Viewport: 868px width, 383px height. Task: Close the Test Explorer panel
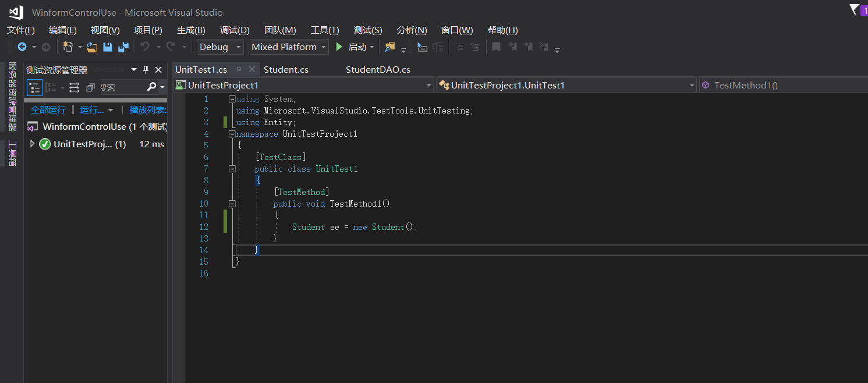point(158,70)
